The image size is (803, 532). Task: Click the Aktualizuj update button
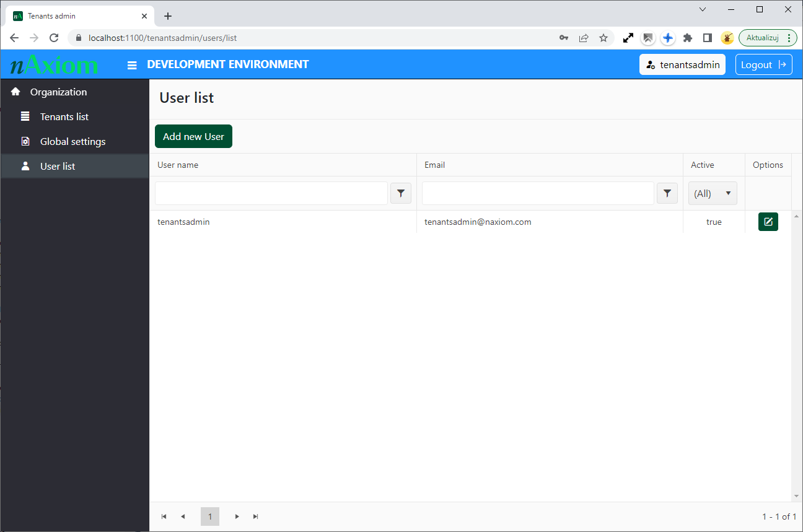[x=767, y=38]
